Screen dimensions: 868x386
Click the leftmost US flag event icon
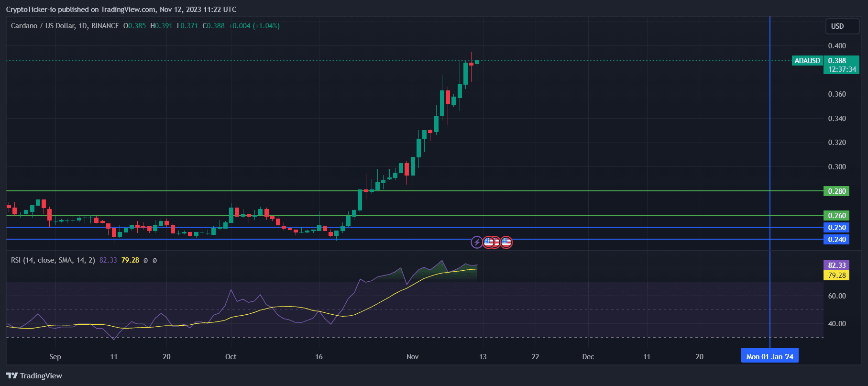tap(488, 243)
